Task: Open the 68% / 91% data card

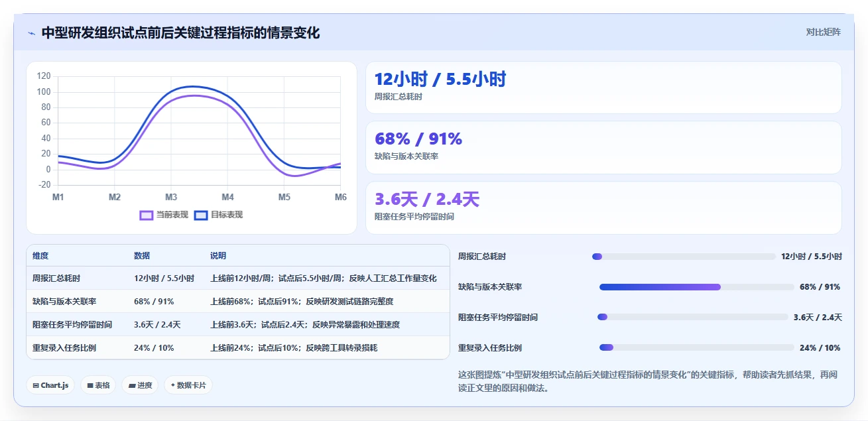Action: pyautogui.click(x=603, y=147)
